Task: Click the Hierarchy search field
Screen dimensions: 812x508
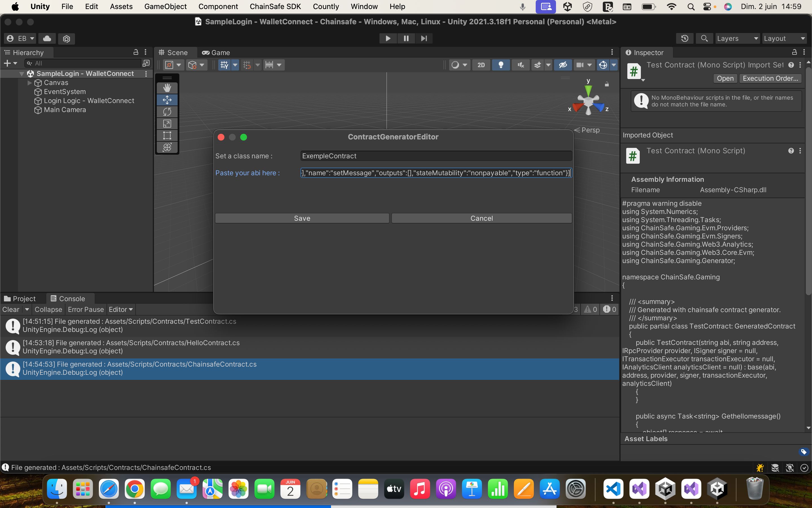Action: click(x=83, y=63)
